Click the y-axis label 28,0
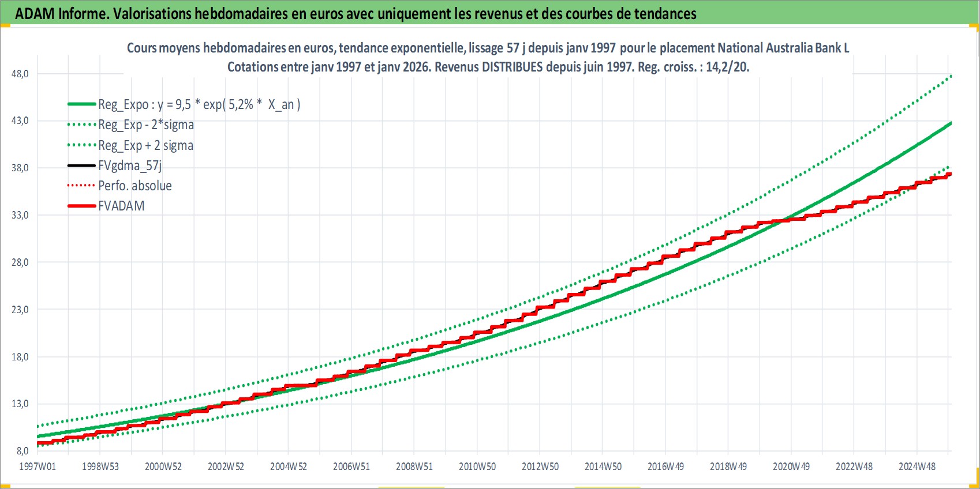Viewport: 980px width, 489px height. pos(20,262)
